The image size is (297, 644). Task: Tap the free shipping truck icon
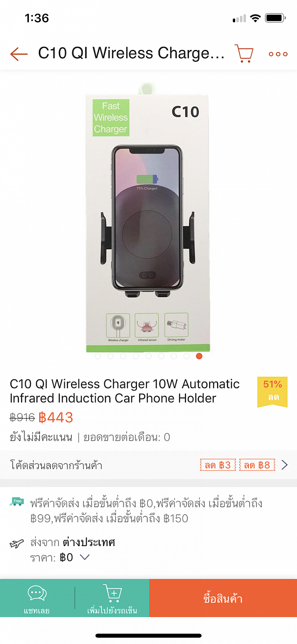pyautogui.click(x=16, y=503)
